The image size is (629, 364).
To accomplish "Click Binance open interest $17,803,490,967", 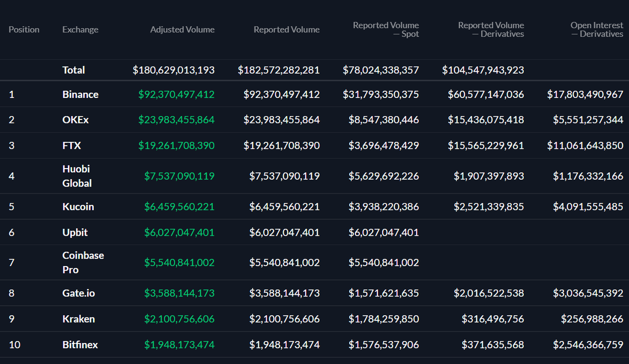I will (x=585, y=95).
